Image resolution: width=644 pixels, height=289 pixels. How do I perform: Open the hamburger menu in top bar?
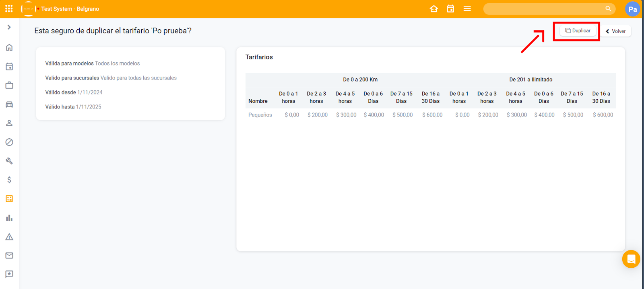coord(467,9)
